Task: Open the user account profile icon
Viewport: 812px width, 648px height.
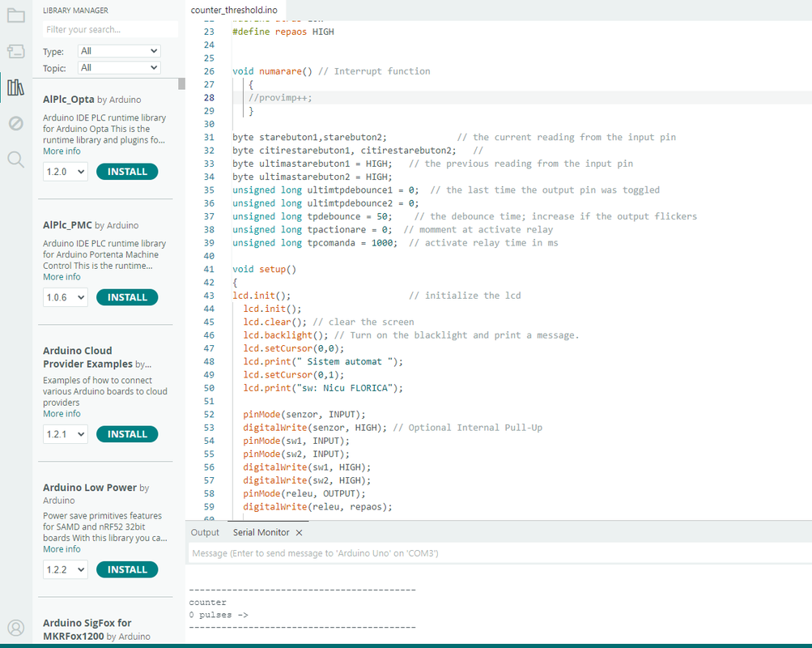Action: (15, 627)
